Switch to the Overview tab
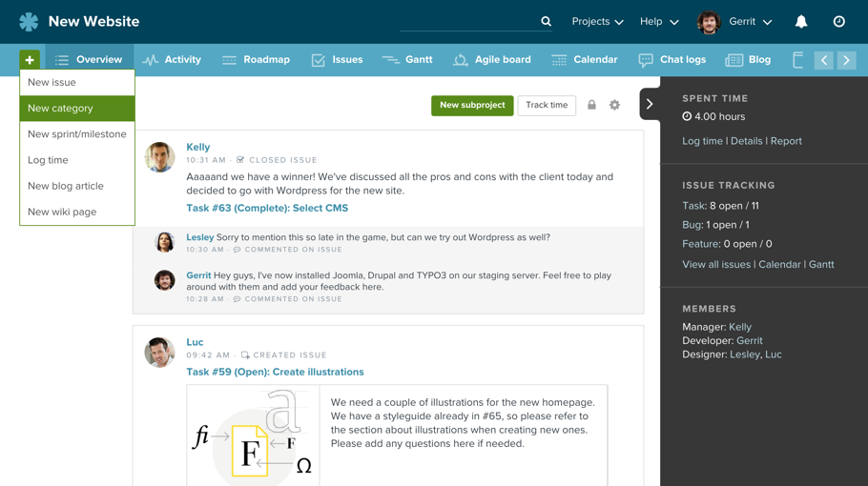The height and width of the screenshot is (486, 868). pyautogui.click(x=89, y=60)
